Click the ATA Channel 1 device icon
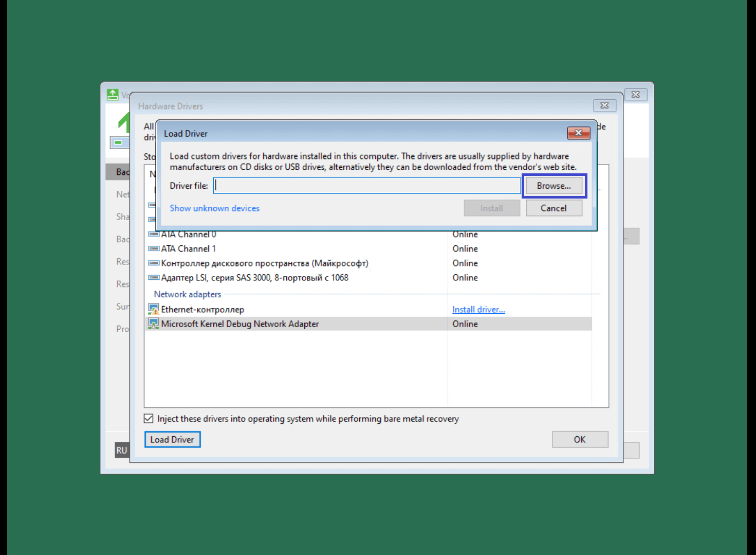 (x=153, y=249)
